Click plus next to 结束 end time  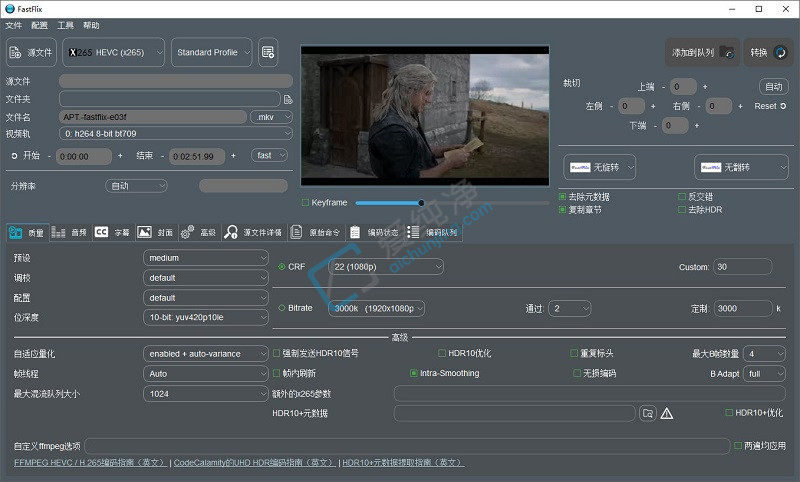pos(233,156)
